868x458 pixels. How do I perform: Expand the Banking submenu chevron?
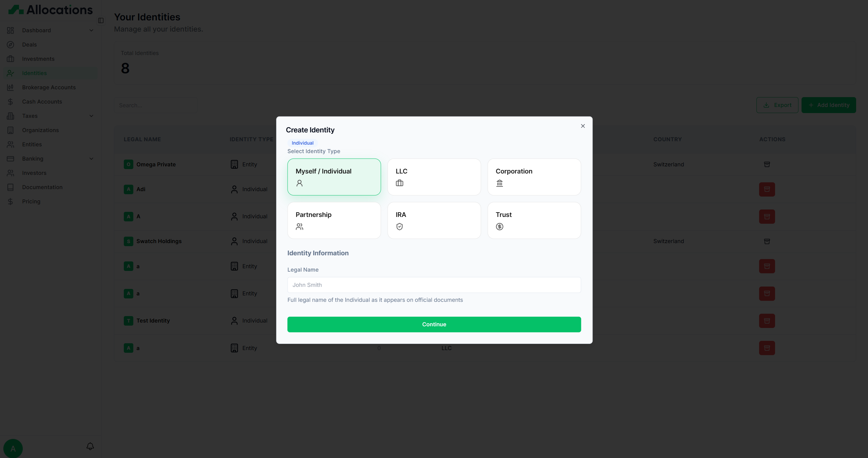(91, 159)
